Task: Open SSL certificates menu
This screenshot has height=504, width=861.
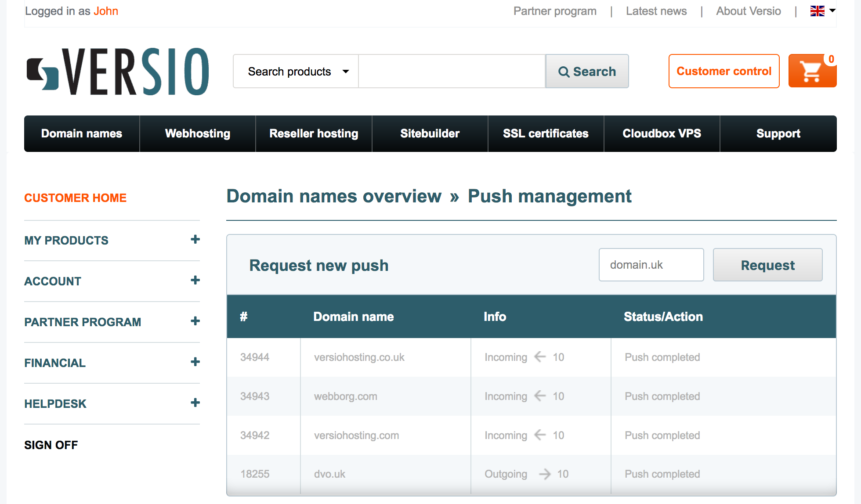Action: (x=546, y=133)
